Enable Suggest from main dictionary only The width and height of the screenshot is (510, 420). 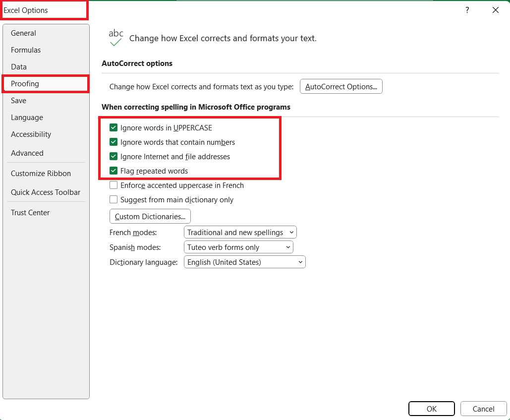pyautogui.click(x=113, y=199)
